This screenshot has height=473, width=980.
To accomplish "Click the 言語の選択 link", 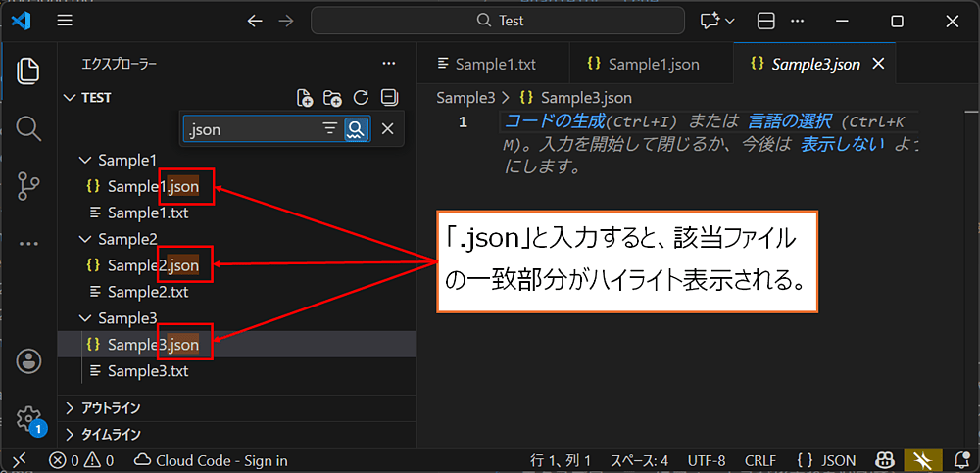I will point(790,120).
